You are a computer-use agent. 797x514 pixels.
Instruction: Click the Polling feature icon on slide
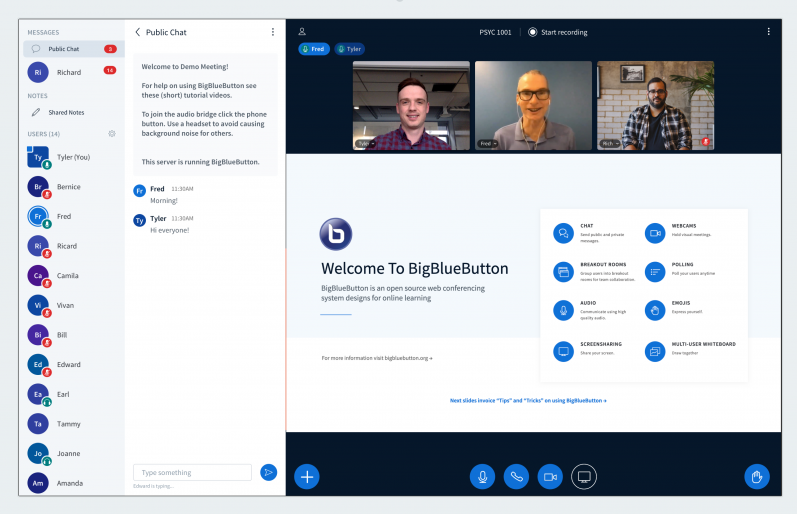point(655,272)
